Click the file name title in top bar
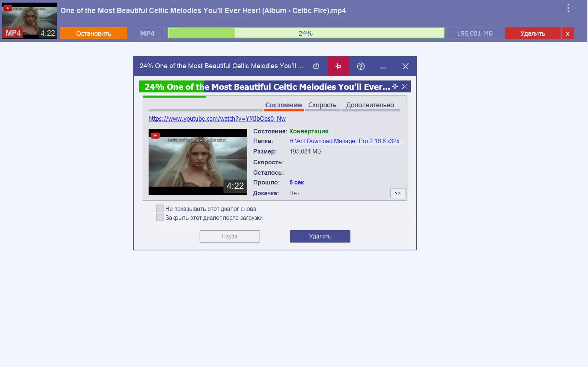 pos(203,10)
